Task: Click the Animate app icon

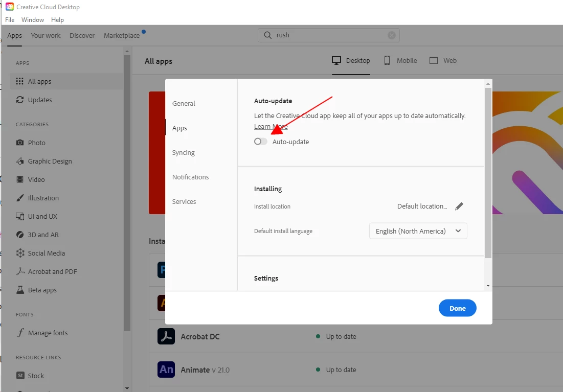Action: coord(166,370)
